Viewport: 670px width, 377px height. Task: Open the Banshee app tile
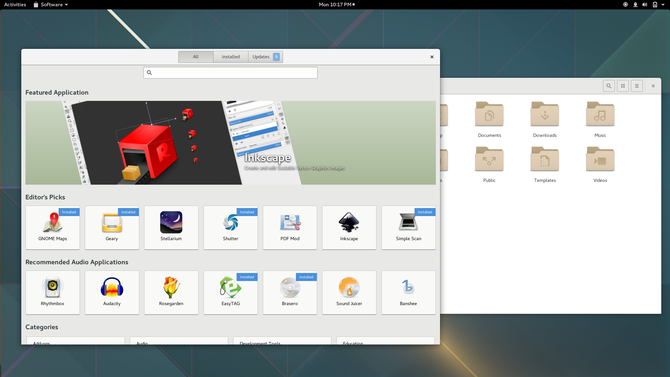(x=408, y=292)
